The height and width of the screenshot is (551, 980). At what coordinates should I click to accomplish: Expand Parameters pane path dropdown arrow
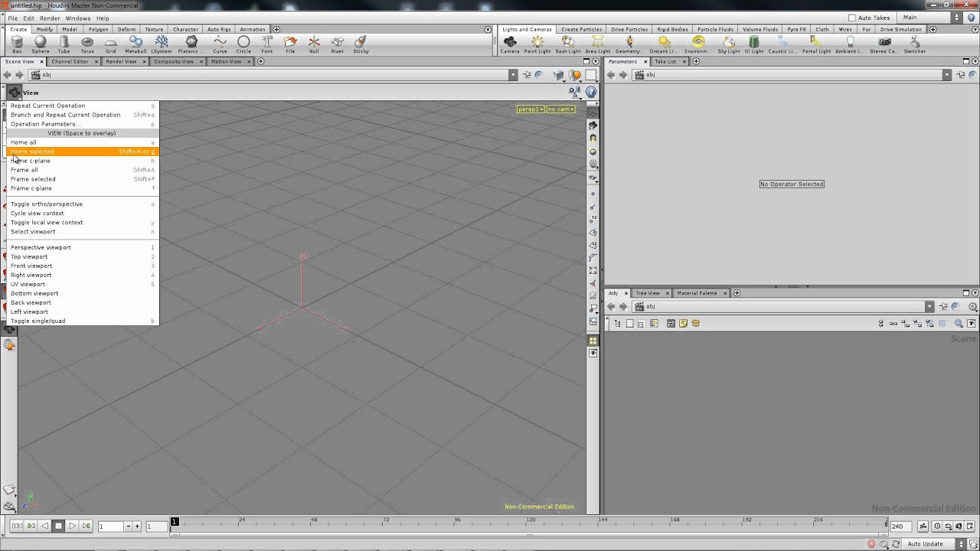click(x=947, y=75)
